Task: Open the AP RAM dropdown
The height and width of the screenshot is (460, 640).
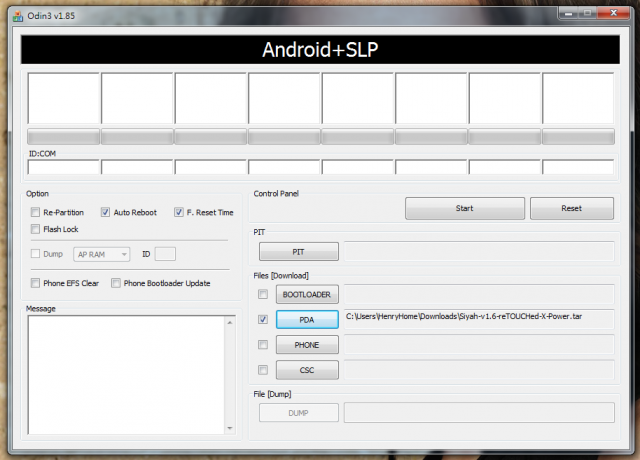Action: pos(102,254)
